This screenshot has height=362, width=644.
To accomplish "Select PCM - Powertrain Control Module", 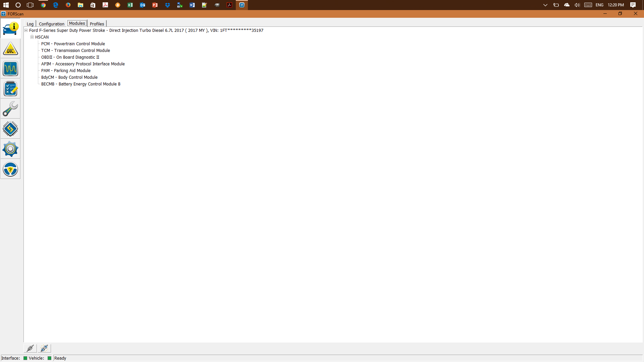I will (73, 44).
